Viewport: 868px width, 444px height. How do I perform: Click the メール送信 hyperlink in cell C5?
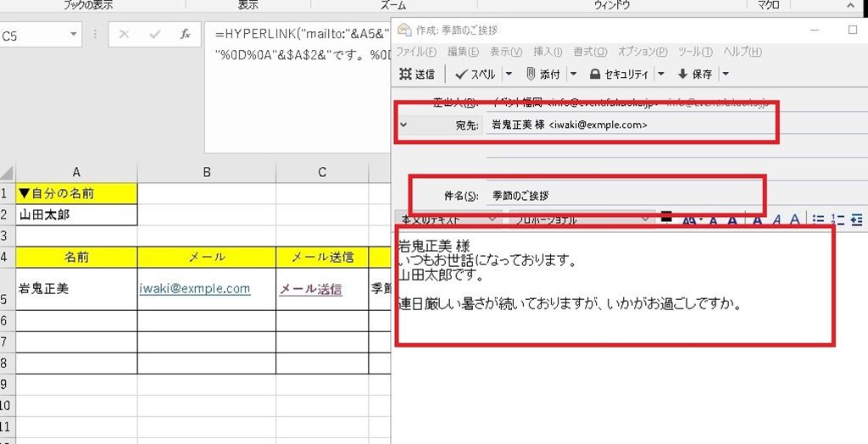(310, 289)
